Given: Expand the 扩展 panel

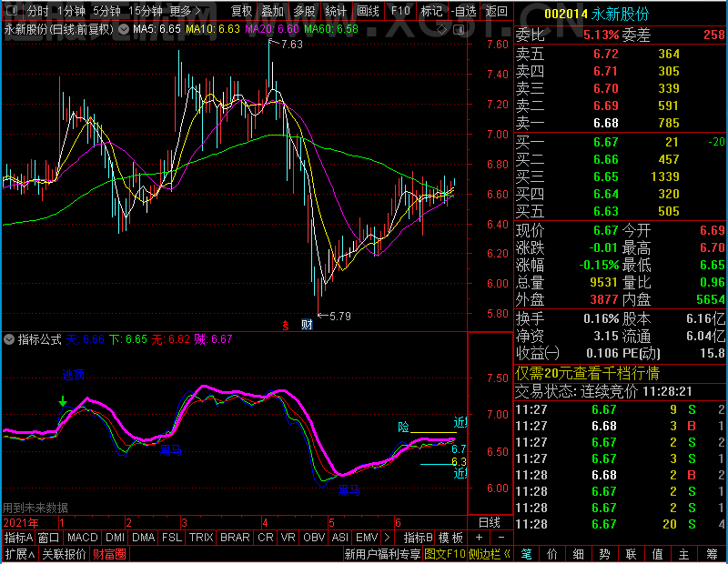Looking at the screenshot, I should 19,554.
